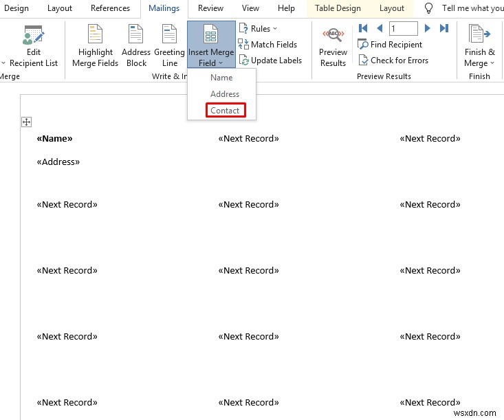The image size is (504, 420).
Task: Insert an Address Block
Action: coord(136,46)
